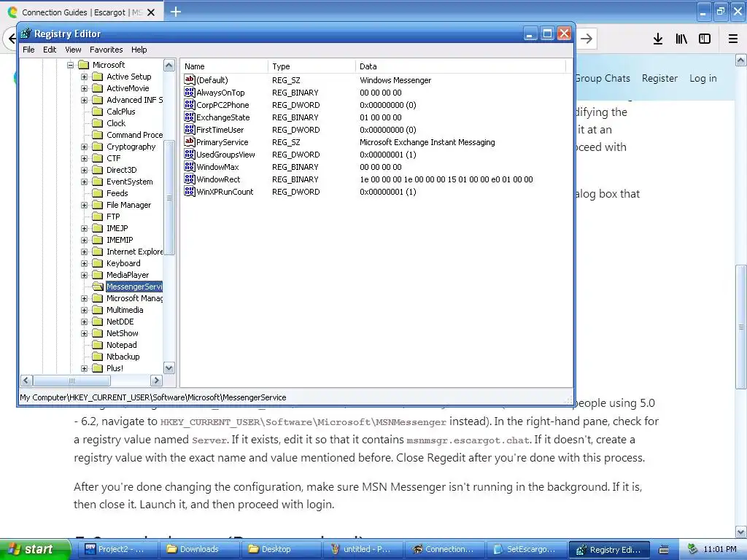
Task: Select the Keyboard registry key
Action: pos(123,263)
